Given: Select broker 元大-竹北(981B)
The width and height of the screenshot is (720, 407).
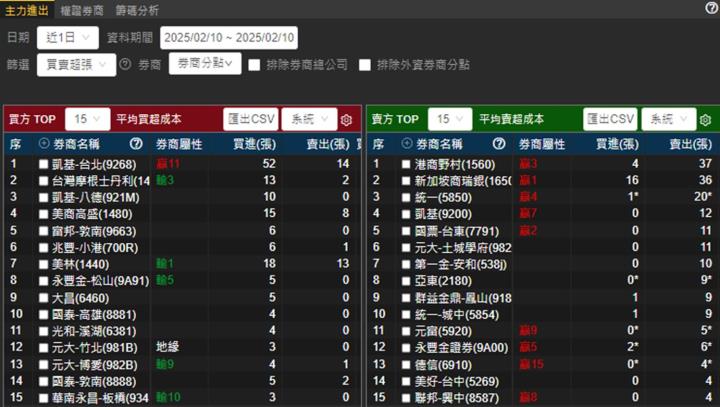Looking at the screenshot, I should [95, 348].
